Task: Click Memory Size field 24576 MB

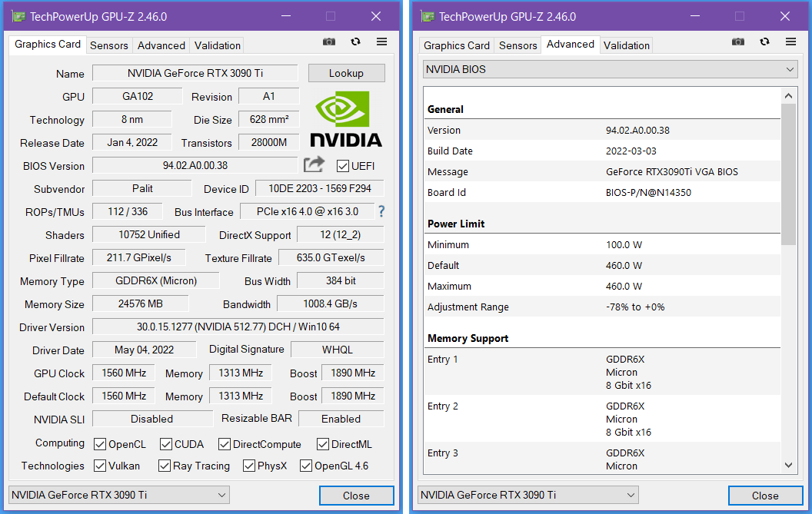Action: coord(141,303)
